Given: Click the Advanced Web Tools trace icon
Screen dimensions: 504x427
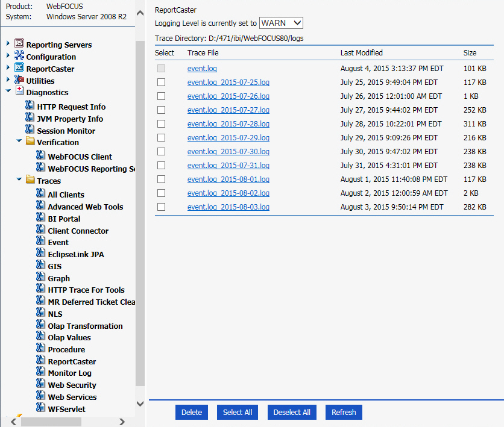Looking at the screenshot, I should [x=40, y=205].
